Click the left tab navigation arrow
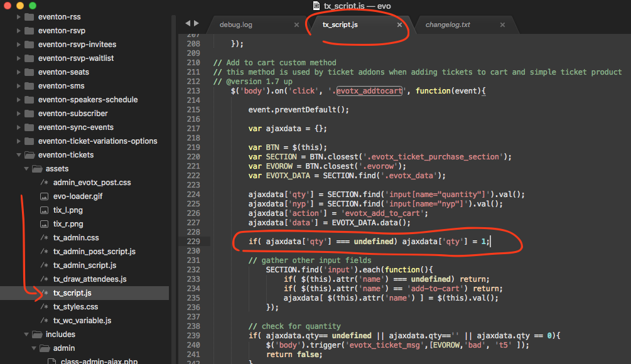This screenshot has width=631, height=364. point(188,23)
